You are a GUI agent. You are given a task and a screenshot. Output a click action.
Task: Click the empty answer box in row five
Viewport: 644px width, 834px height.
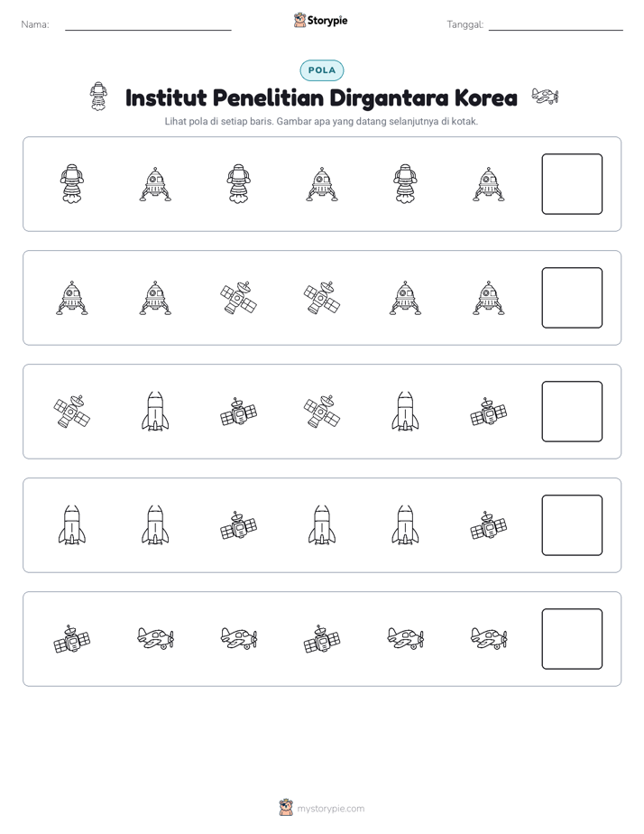click(572, 639)
